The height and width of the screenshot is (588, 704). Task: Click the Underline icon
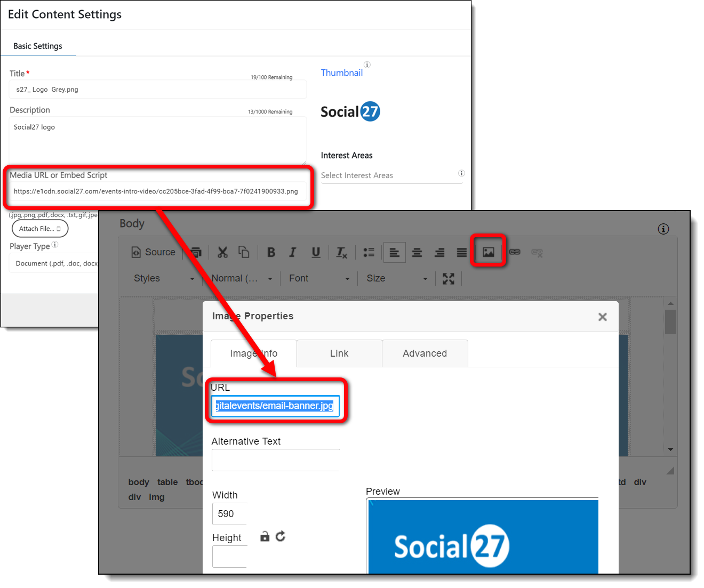[316, 252]
